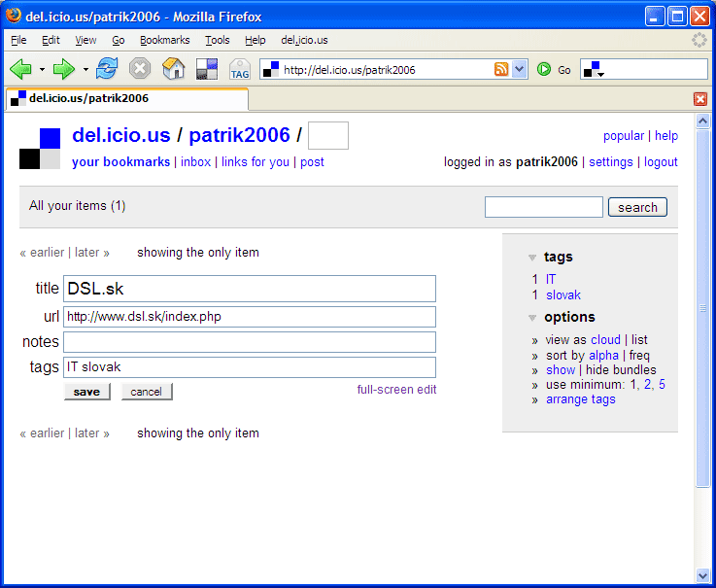Click the TAG this page icon
The image size is (716, 588).
tap(240, 69)
